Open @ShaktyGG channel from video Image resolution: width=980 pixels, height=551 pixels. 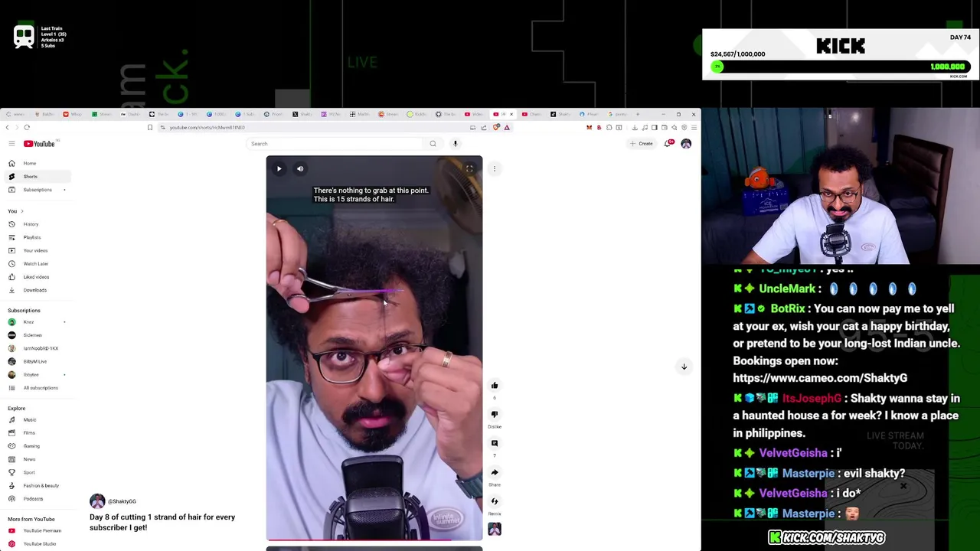pyautogui.click(x=122, y=501)
